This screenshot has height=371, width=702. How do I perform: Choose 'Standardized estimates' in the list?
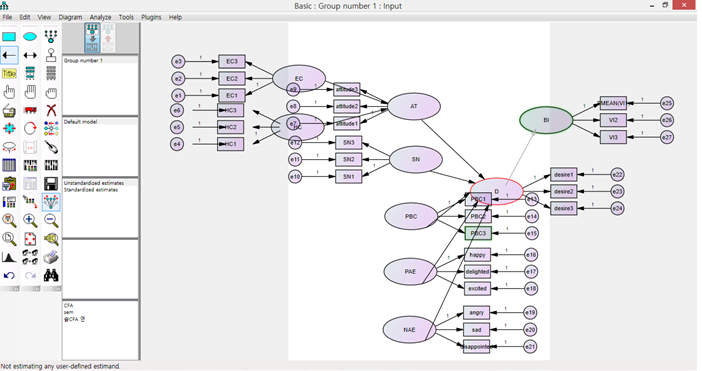coord(100,190)
